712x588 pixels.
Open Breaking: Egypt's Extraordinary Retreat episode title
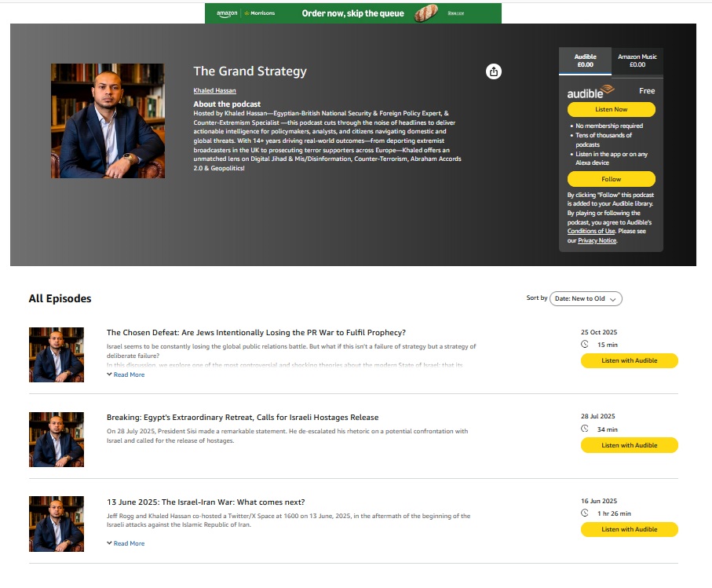[243, 418]
